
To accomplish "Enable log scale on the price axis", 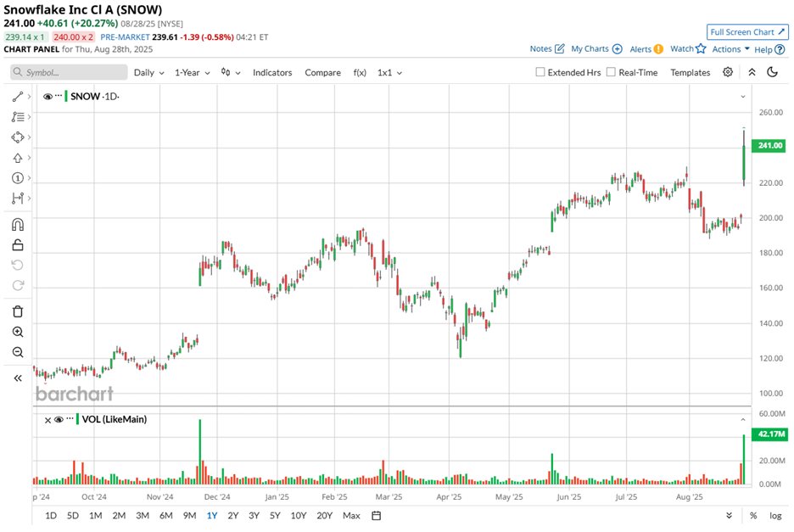I will point(775,516).
